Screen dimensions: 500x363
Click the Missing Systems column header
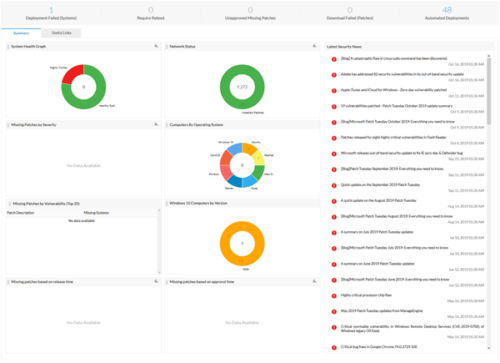[x=96, y=213]
